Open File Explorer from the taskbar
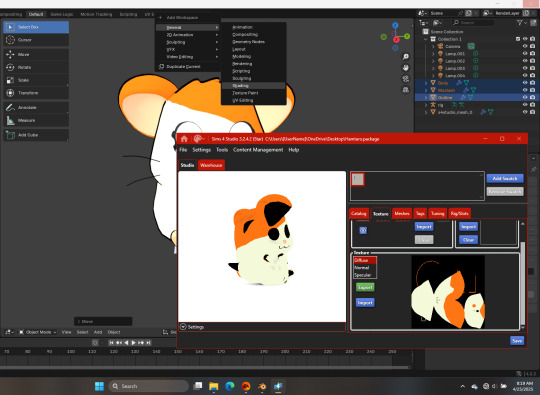Image resolution: width=540 pixels, height=395 pixels. pyautogui.click(x=214, y=386)
